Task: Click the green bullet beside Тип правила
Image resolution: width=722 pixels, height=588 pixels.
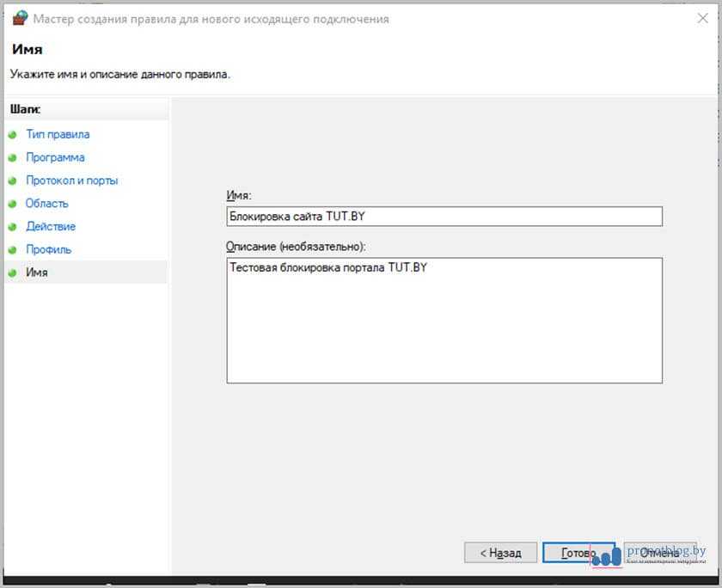Action: click(12, 135)
